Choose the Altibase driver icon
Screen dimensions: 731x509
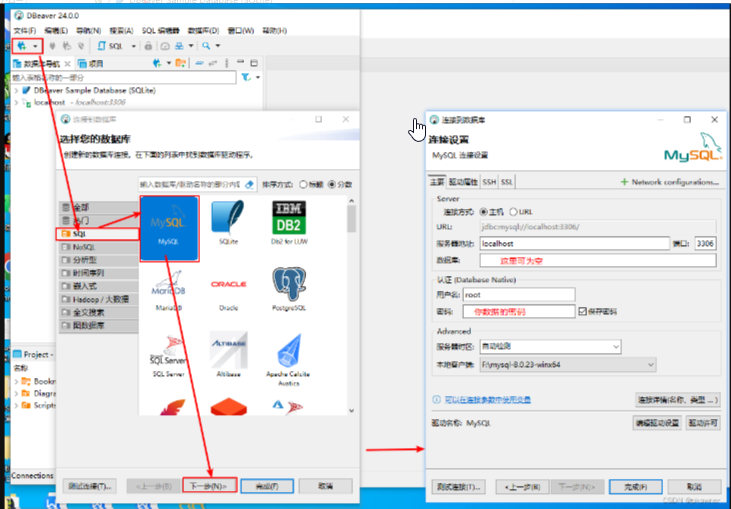(x=228, y=354)
